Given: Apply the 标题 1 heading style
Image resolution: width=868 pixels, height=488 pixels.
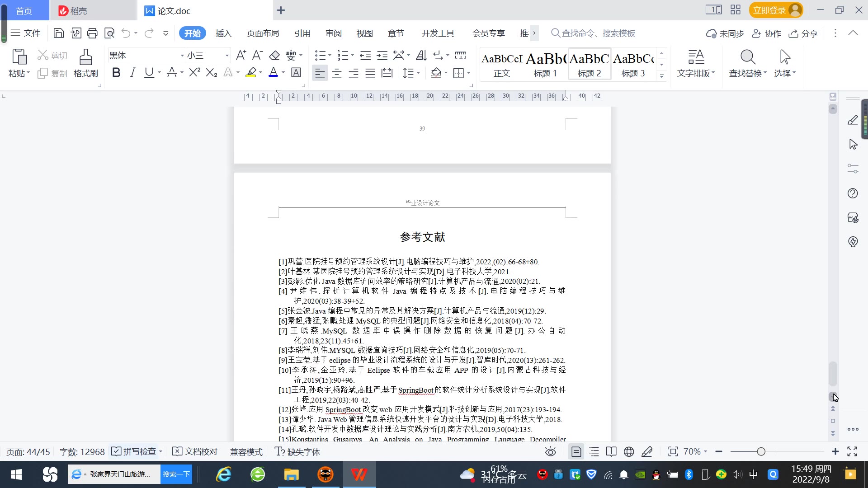Looking at the screenshot, I should click(x=545, y=64).
